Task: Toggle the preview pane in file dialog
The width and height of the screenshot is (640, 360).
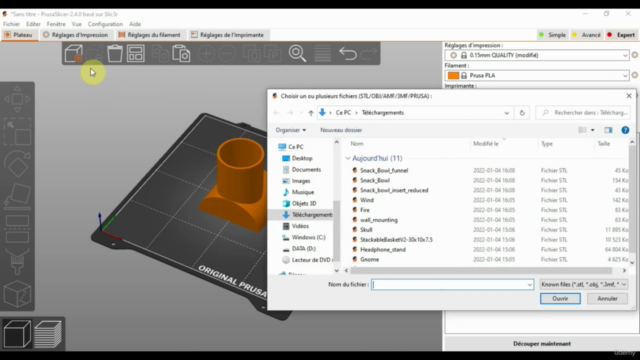Action: tap(608, 130)
